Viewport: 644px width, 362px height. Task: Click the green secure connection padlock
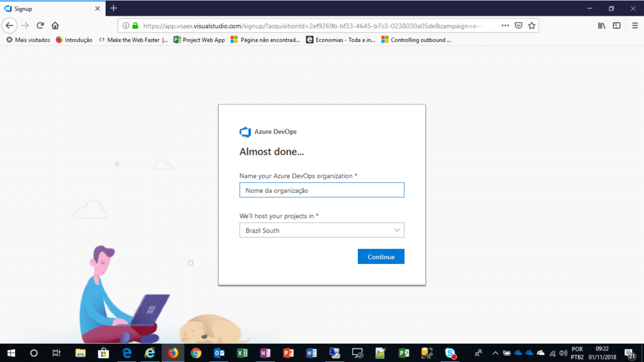pyautogui.click(x=135, y=25)
